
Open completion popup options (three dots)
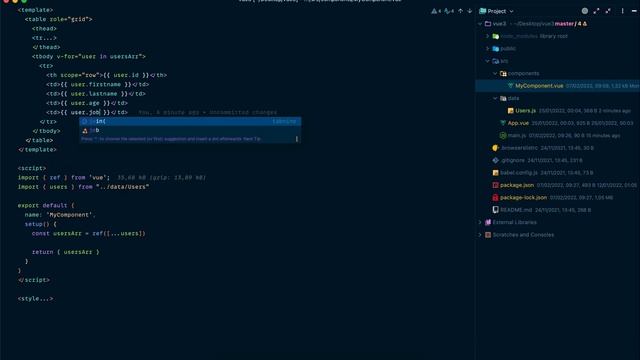coord(297,139)
